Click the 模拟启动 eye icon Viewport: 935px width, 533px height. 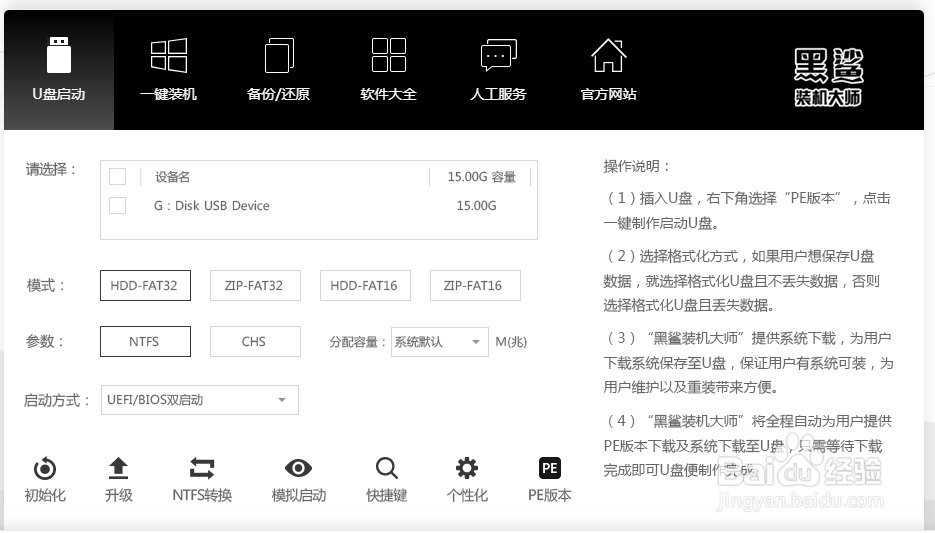[x=298, y=469]
